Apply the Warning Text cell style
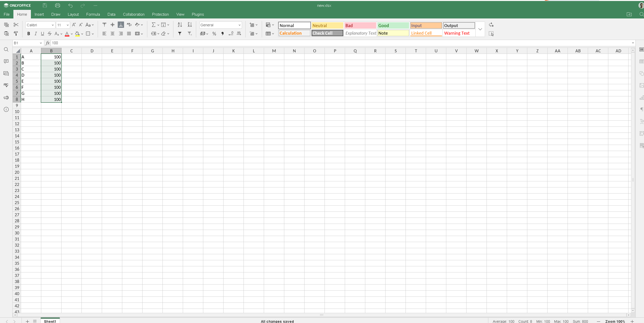 click(x=457, y=33)
